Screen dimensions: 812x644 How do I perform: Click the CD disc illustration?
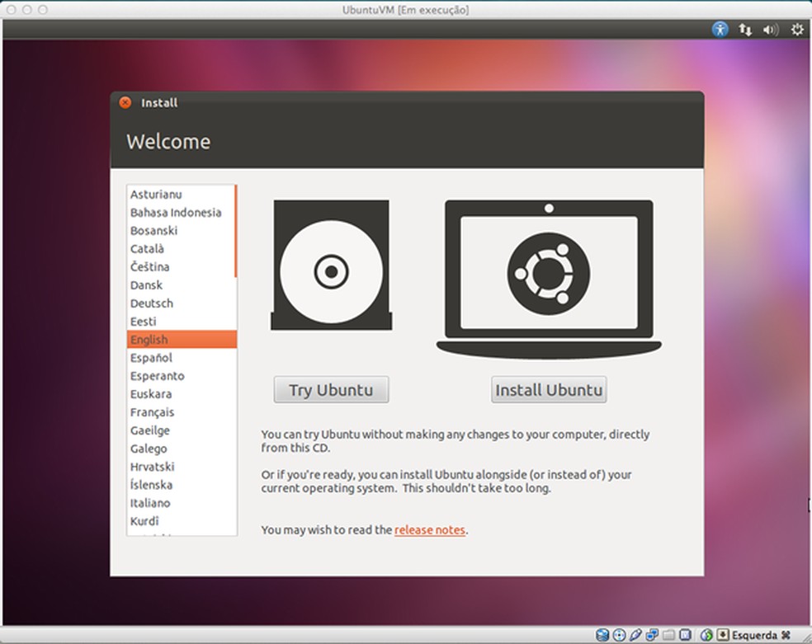332,265
